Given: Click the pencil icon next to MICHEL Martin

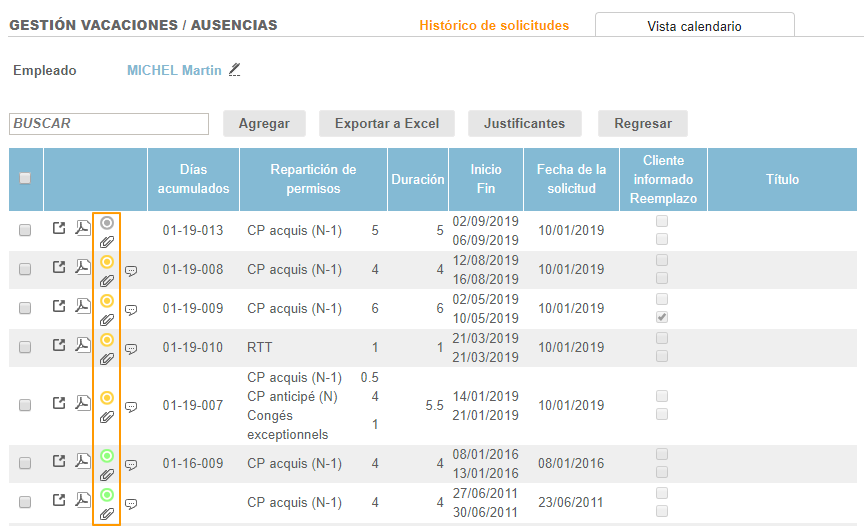Looking at the screenshot, I should click(235, 70).
